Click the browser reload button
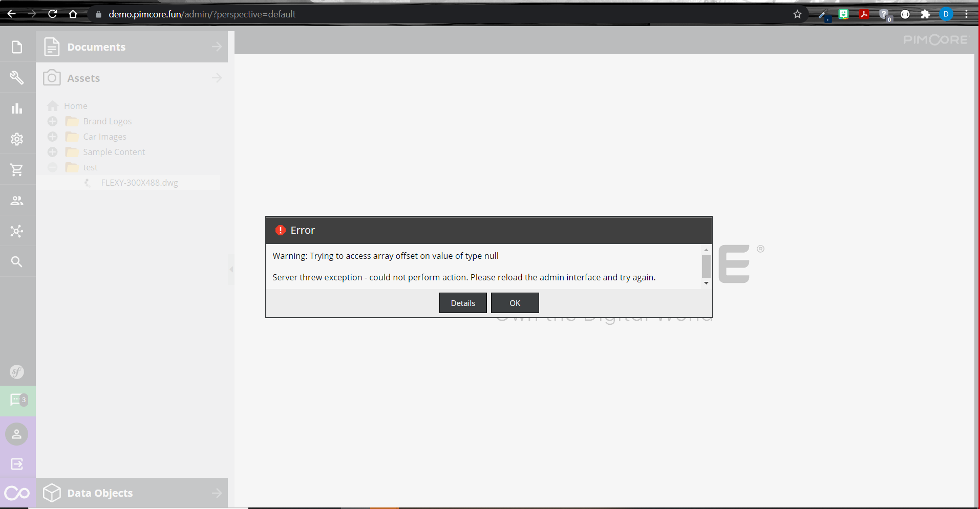 click(52, 14)
